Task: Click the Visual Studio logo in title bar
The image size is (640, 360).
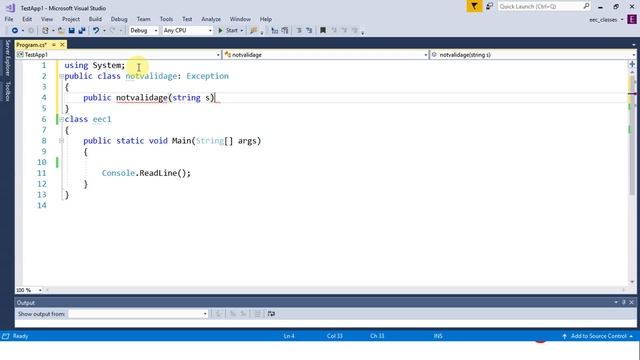Action: [10, 8]
